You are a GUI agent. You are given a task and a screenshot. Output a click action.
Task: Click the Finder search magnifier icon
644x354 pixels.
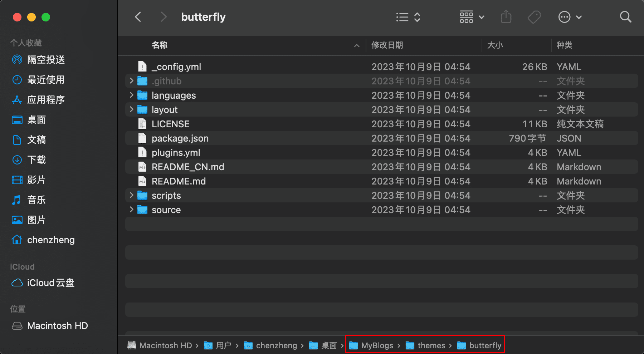tap(625, 17)
